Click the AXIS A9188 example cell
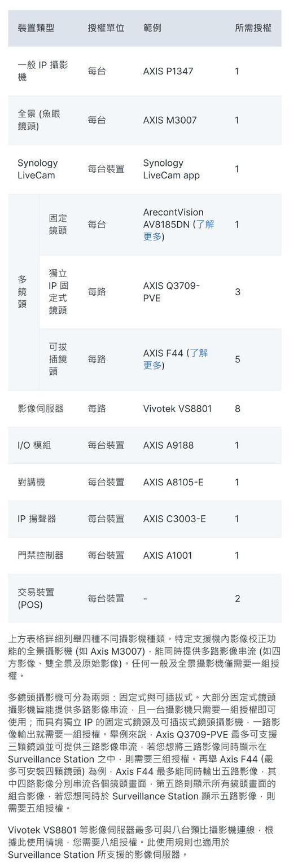Image resolution: width=289 pixels, height=868 pixels. [x=168, y=445]
